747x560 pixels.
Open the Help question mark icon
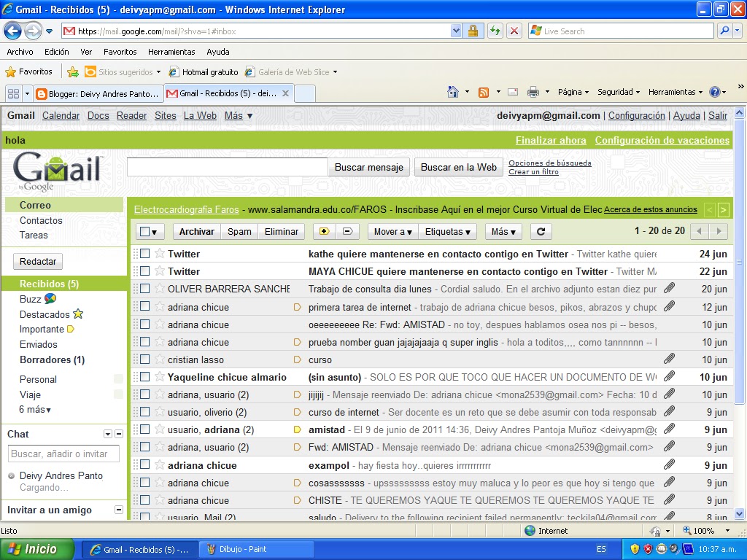click(715, 92)
